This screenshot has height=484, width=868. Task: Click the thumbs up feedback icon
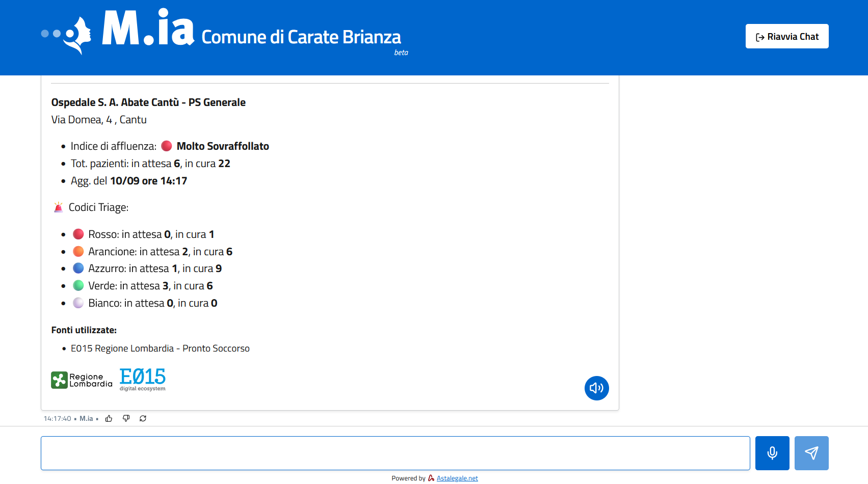click(x=109, y=418)
